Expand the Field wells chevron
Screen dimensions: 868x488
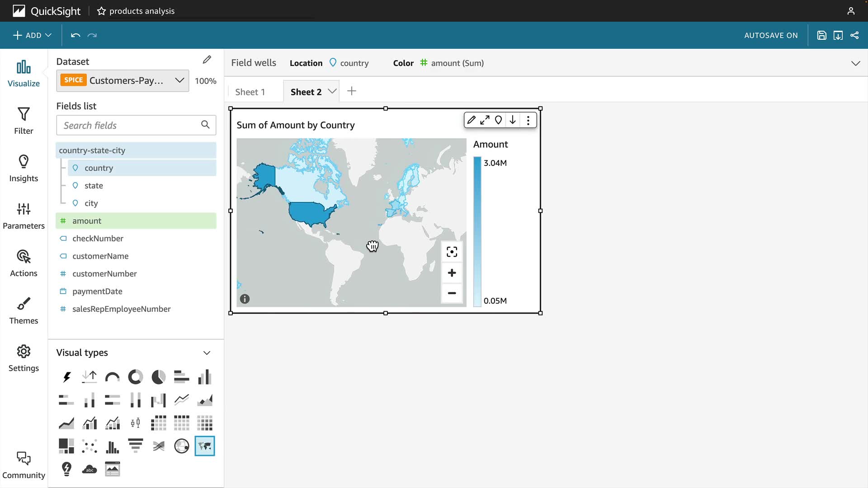855,63
